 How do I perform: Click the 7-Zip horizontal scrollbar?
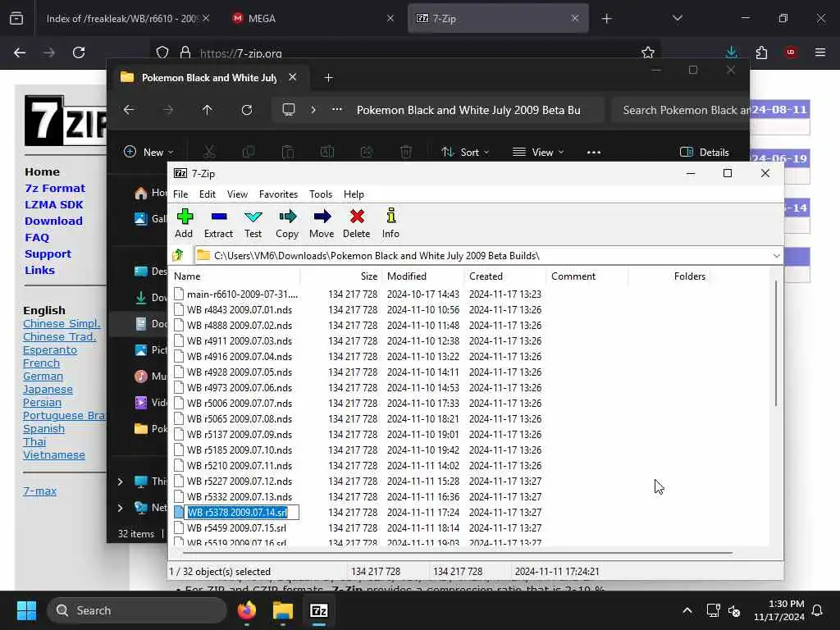pos(458,552)
